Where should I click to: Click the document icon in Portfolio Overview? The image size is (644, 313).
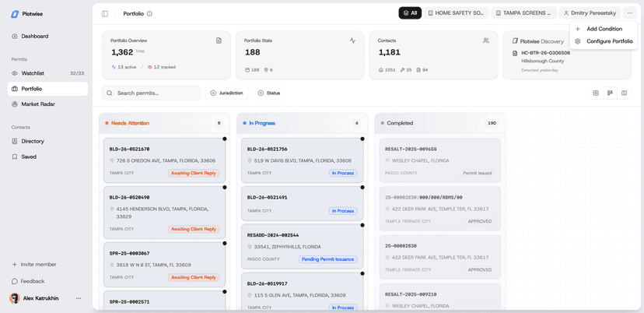point(219,40)
